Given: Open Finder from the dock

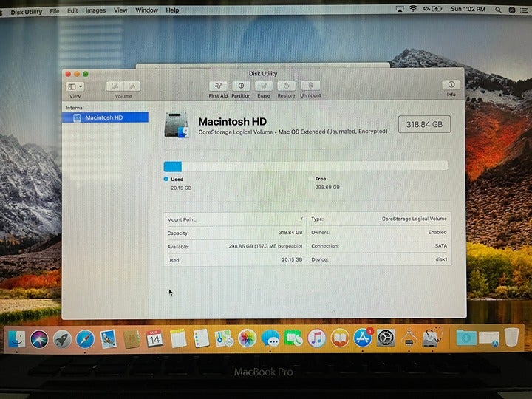Looking at the screenshot, I should (16, 338).
